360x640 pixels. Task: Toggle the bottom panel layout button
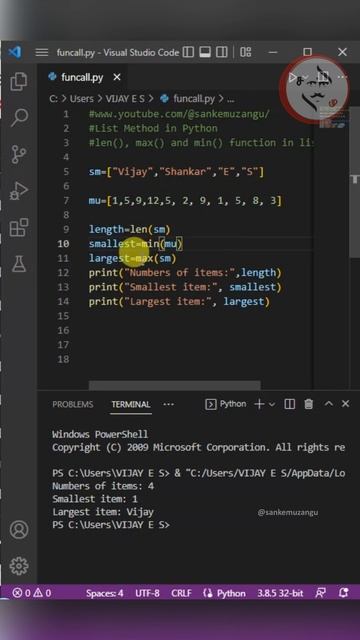click(x=204, y=52)
